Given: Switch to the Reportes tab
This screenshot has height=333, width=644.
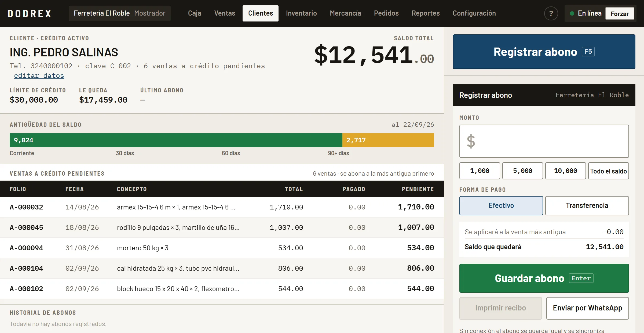Looking at the screenshot, I should coord(426,13).
